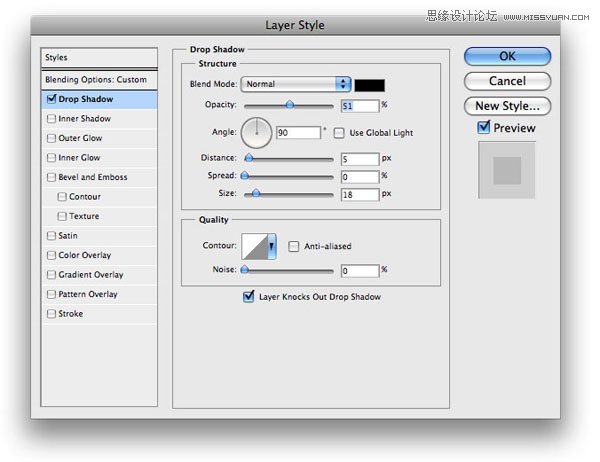600x462 pixels.
Task: Click the OK button
Action: [x=507, y=57]
